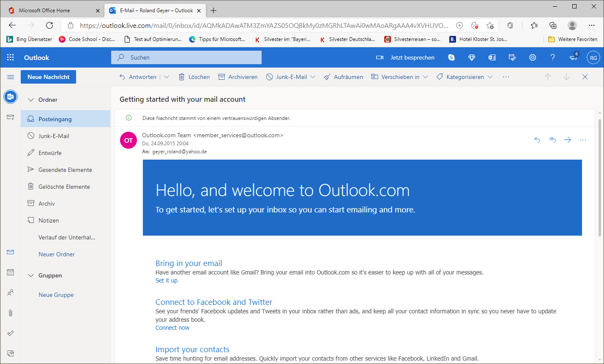Open Gesendete Elemente folder

coord(66,170)
